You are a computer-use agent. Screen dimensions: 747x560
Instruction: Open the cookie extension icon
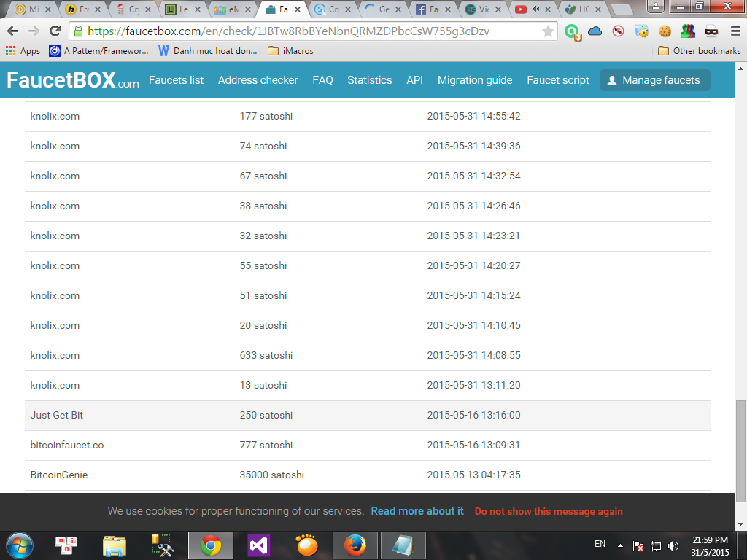(x=665, y=31)
